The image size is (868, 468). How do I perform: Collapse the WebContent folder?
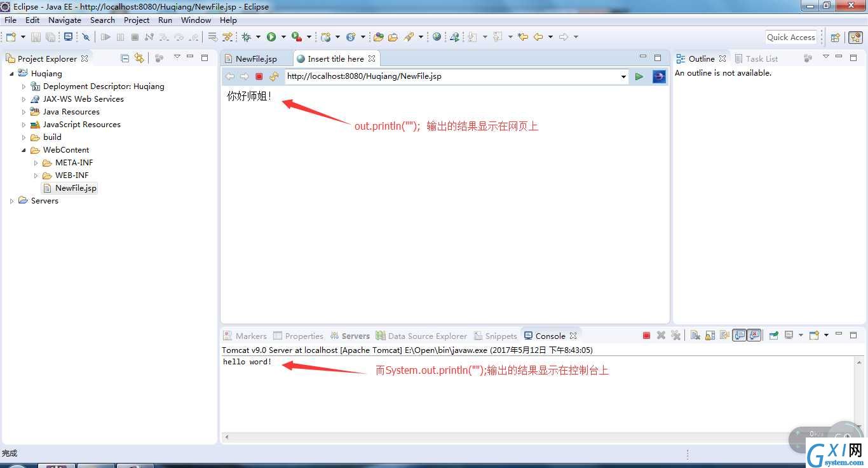[x=24, y=150]
